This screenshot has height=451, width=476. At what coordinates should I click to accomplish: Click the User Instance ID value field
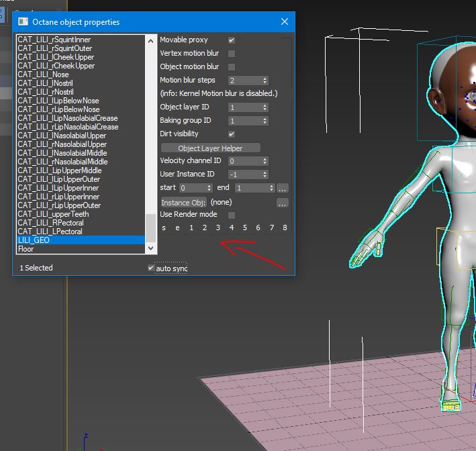(x=243, y=174)
